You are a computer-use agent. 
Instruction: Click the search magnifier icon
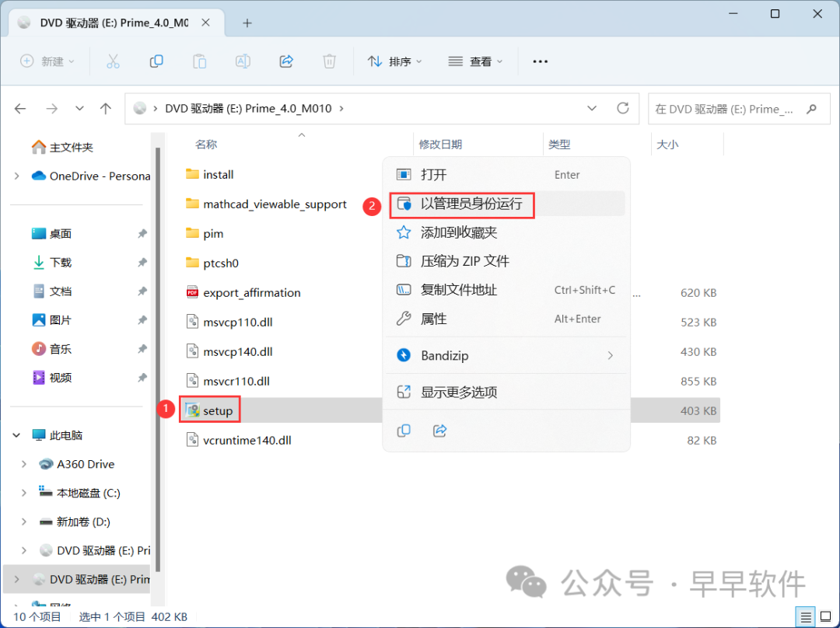pos(811,109)
